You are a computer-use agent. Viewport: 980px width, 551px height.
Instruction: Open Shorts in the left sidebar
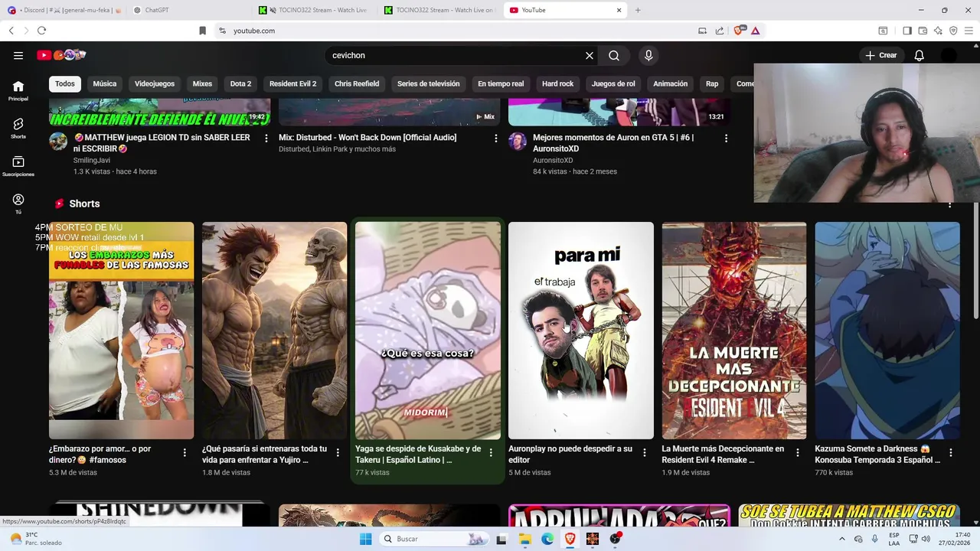(18, 129)
